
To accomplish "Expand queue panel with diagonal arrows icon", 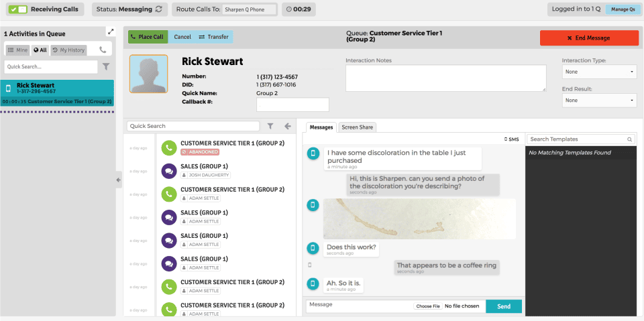I will click(x=110, y=31).
